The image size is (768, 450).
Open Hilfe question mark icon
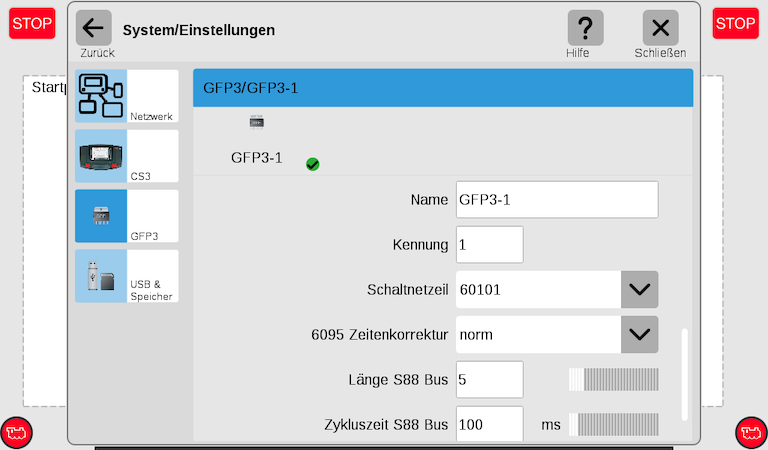(x=585, y=28)
